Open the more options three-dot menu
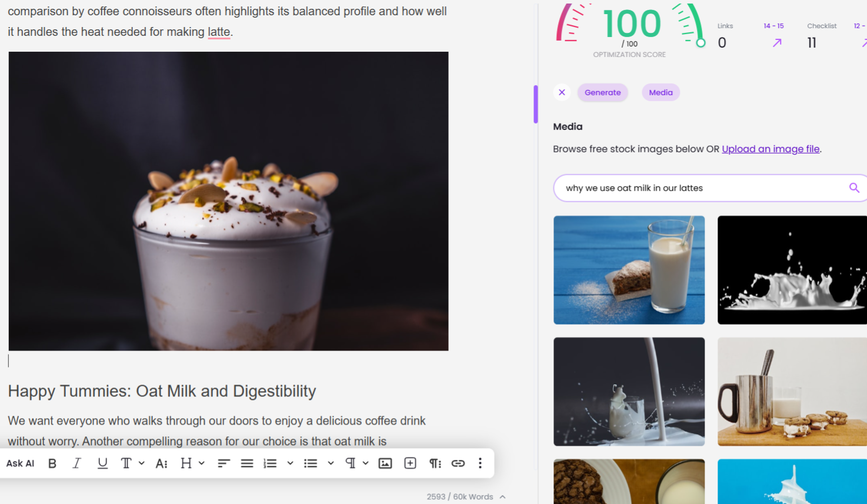867x504 pixels. (x=480, y=463)
